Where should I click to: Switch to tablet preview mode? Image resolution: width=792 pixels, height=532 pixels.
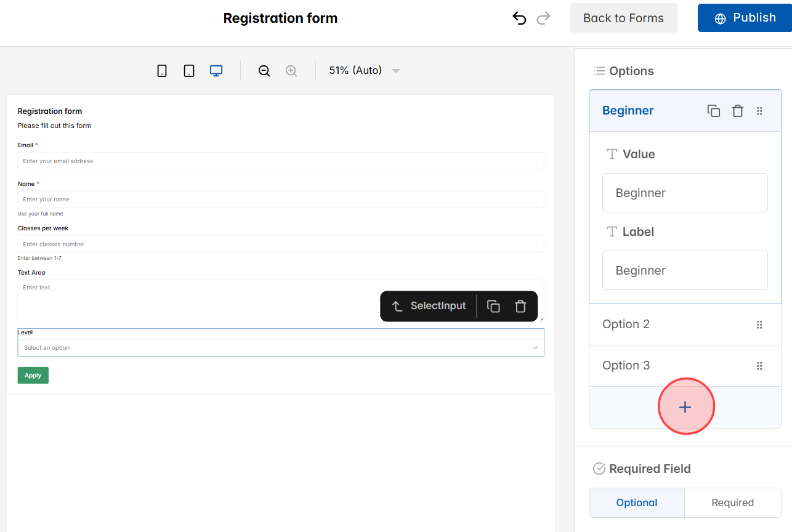pos(188,70)
